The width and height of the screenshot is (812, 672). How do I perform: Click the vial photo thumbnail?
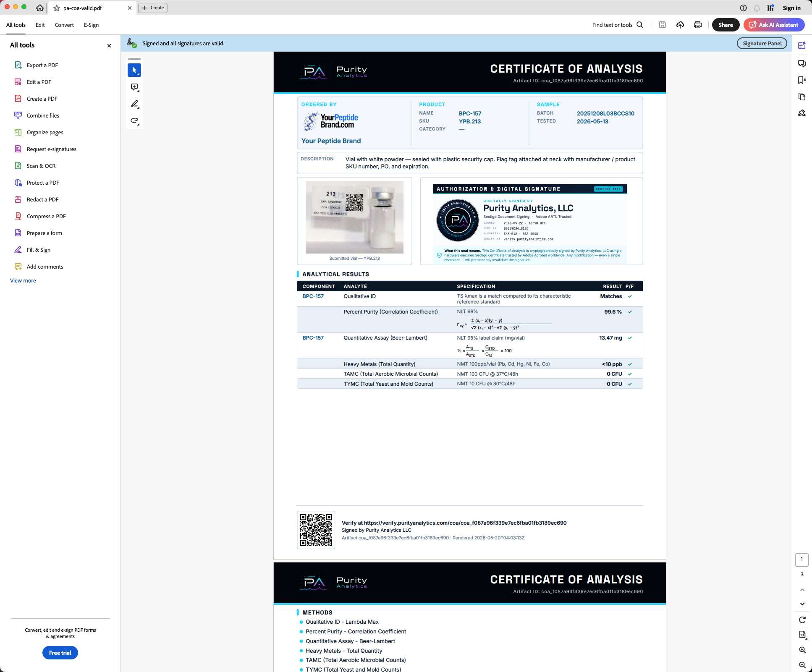(354, 217)
